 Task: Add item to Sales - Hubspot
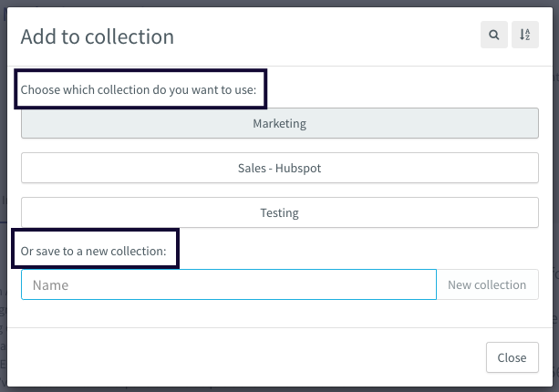point(280,168)
